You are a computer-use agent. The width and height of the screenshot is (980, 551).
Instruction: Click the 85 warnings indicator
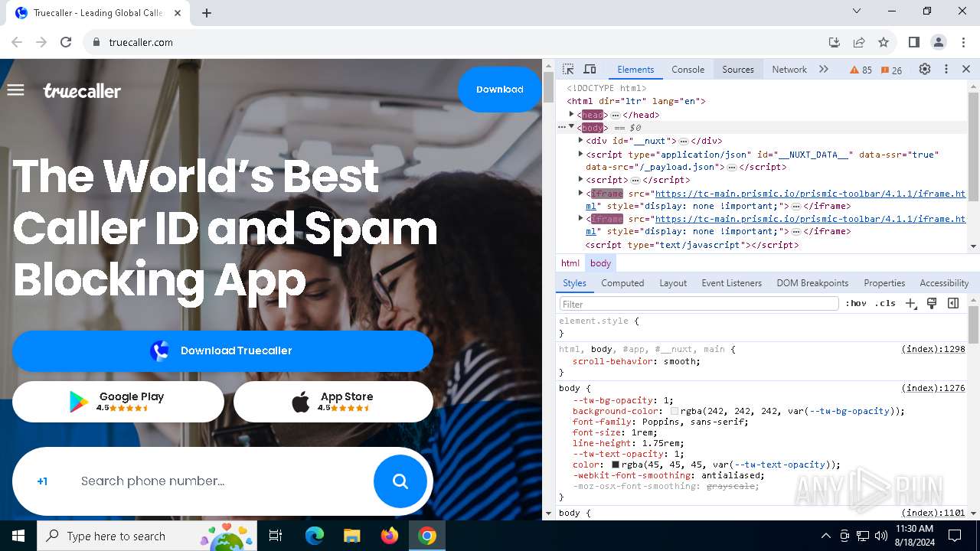(x=861, y=70)
